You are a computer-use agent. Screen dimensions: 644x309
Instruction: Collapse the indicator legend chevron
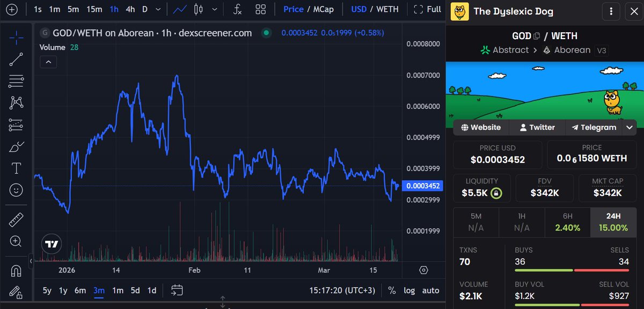click(48, 62)
